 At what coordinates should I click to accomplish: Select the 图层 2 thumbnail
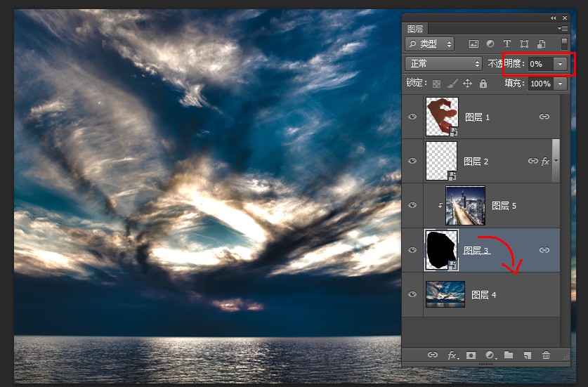pos(441,161)
